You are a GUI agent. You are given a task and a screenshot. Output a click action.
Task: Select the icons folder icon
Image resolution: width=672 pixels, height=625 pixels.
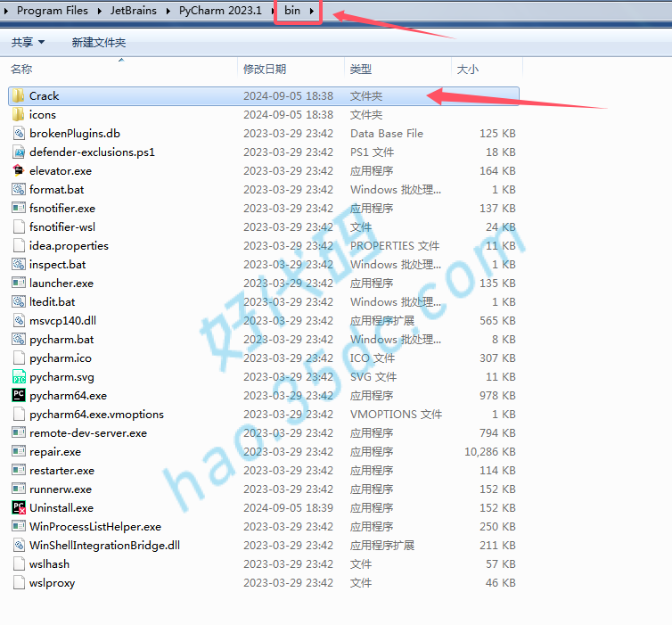click(x=18, y=114)
